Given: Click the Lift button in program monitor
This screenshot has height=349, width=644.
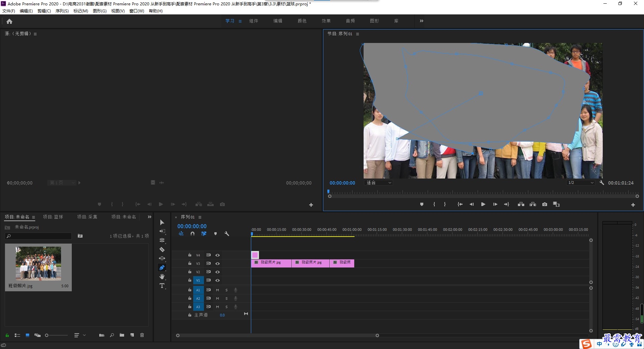Looking at the screenshot, I should coord(521,204).
